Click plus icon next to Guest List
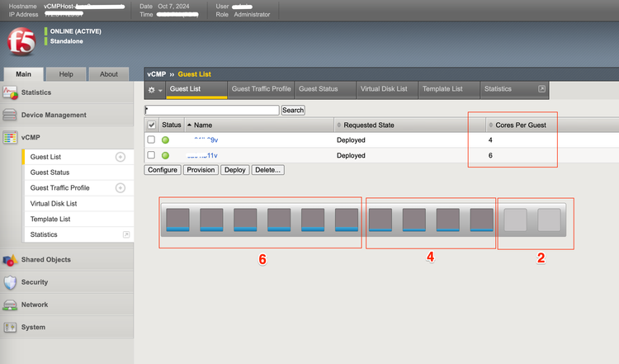 [120, 157]
